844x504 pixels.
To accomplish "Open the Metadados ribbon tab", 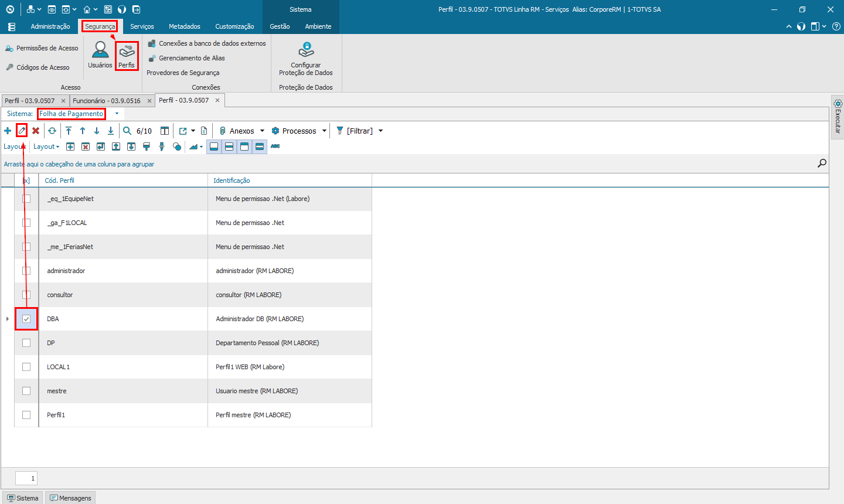I will click(185, 26).
